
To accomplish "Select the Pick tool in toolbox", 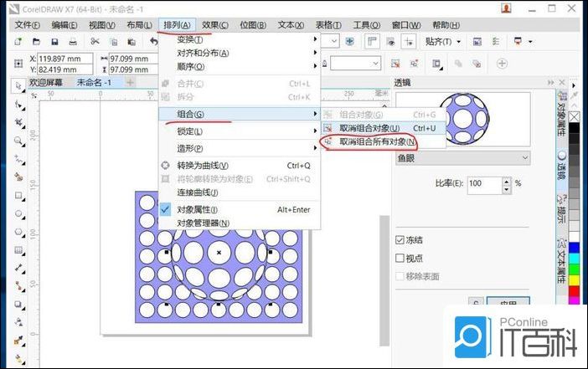I will tap(18, 86).
